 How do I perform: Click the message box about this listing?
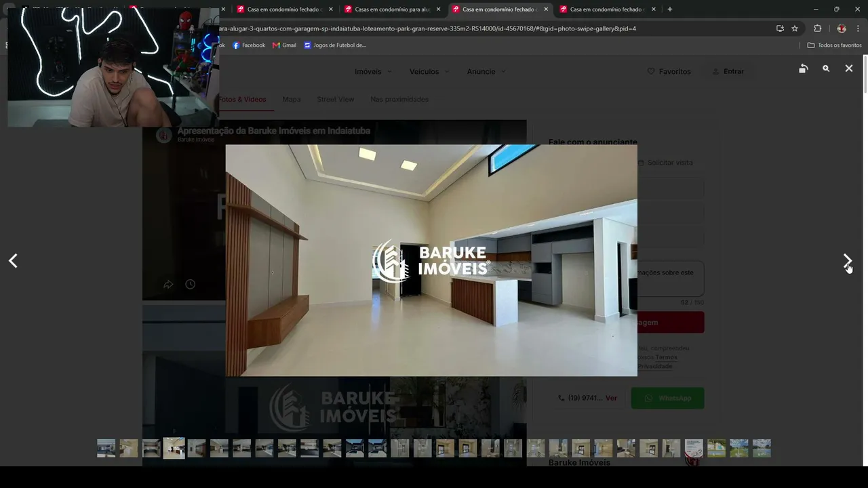tap(670, 279)
